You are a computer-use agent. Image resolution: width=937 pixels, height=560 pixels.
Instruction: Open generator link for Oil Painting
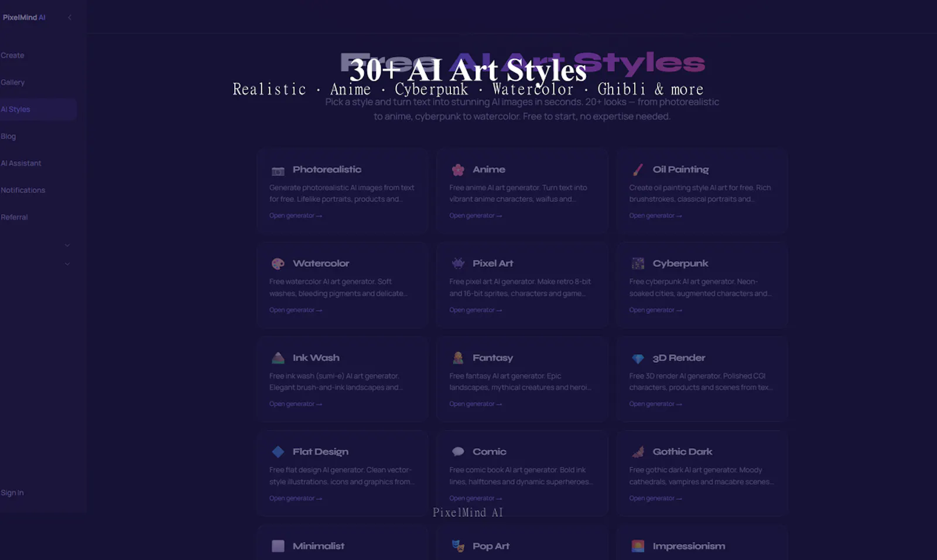click(655, 216)
